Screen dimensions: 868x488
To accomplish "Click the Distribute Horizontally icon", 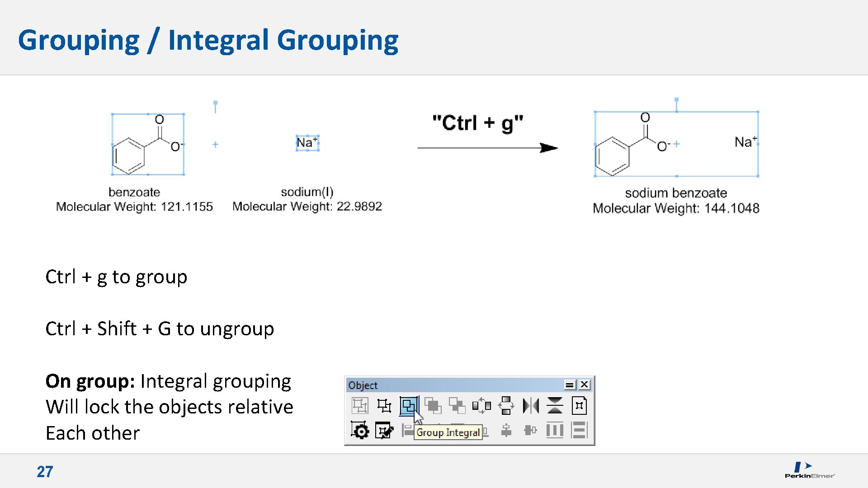I will click(x=555, y=430).
